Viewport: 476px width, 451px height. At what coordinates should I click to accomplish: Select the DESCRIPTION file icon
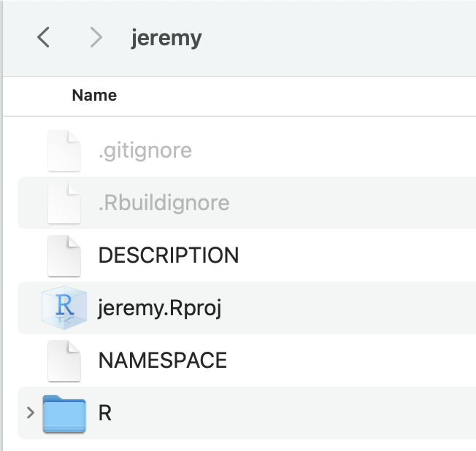click(64, 255)
